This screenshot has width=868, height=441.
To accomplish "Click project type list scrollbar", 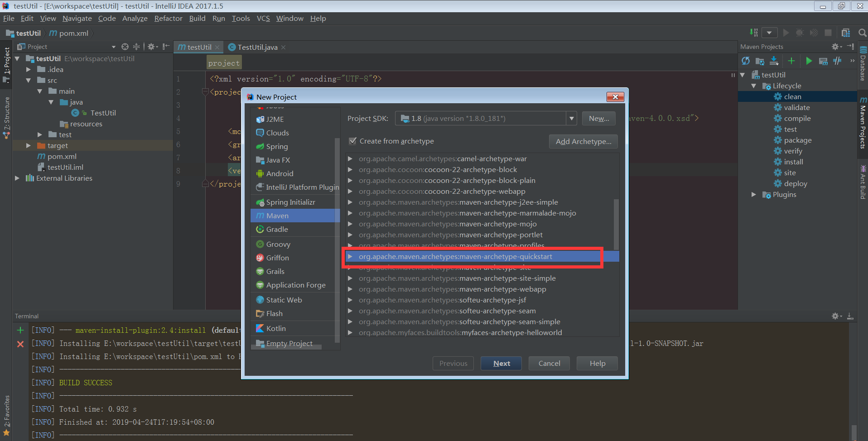I will (x=337, y=240).
